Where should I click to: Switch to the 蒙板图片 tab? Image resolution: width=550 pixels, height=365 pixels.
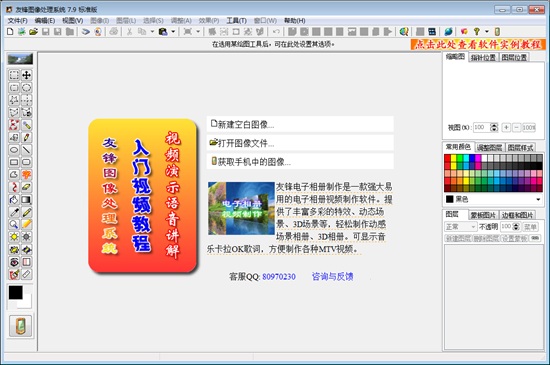pos(483,215)
